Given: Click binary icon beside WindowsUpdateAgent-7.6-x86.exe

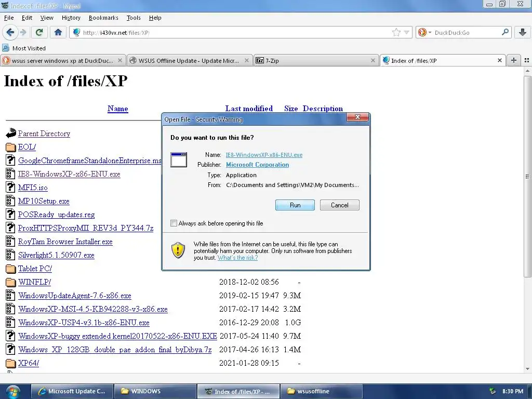Looking at the screenshot, I should tap(10, 295).
